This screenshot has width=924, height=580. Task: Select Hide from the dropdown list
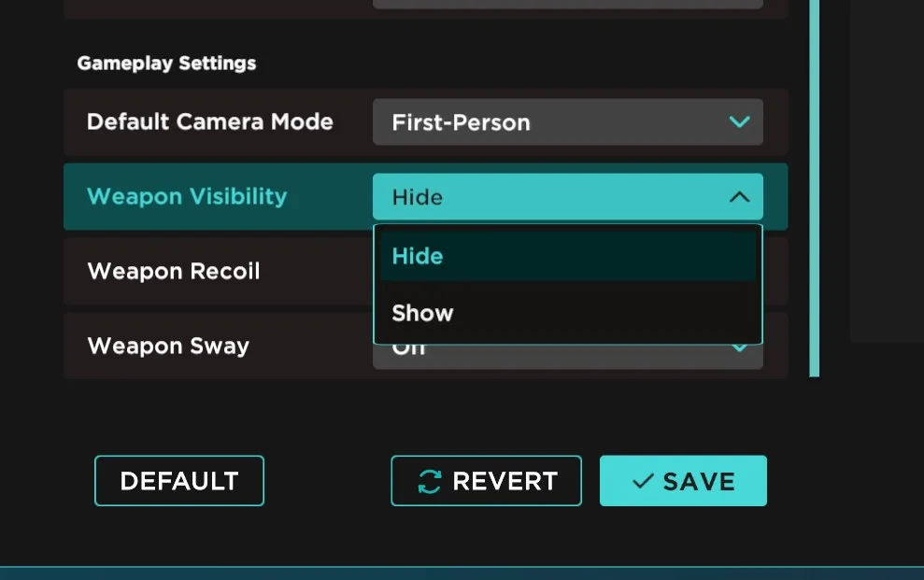coord(567,256)
